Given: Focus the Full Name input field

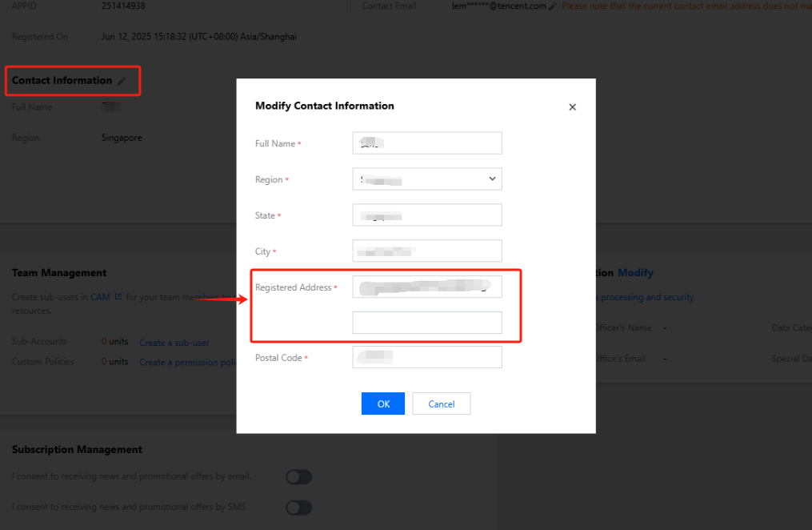Looking at the screenshot, I should (x=426, y=143).
